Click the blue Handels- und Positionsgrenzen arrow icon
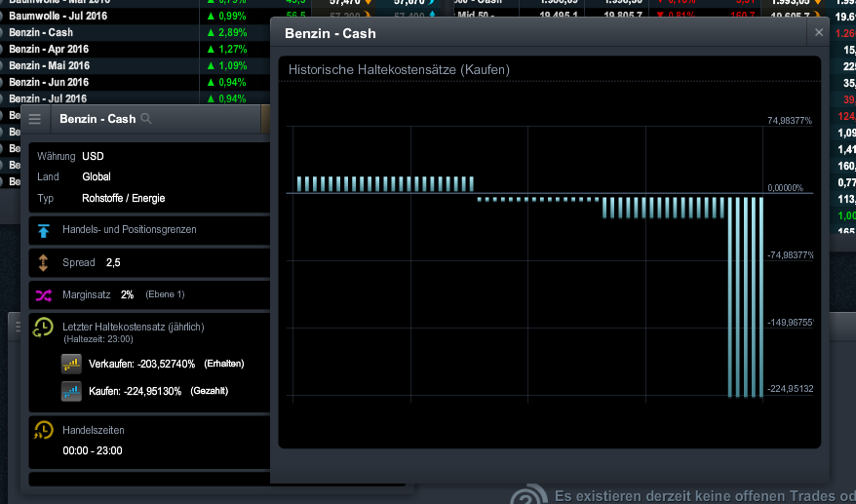This screenshot has width=856, height=504. tap(43, 230)
